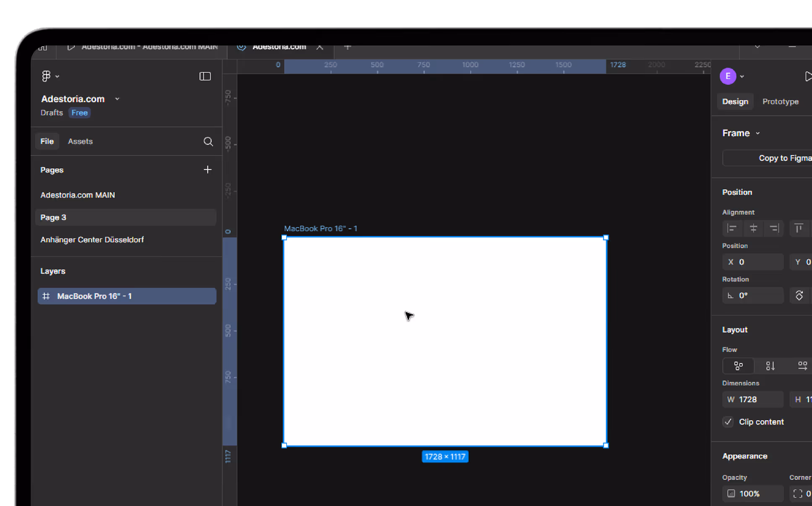Add a new page with plus icon
The height and width of the screenshot is (506, 812).
[207, 170]
